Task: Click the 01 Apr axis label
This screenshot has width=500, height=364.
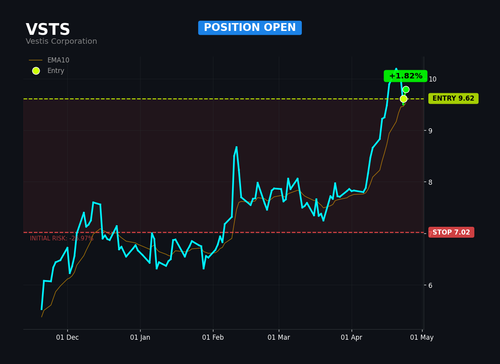Action: click(x=351, y=337)
